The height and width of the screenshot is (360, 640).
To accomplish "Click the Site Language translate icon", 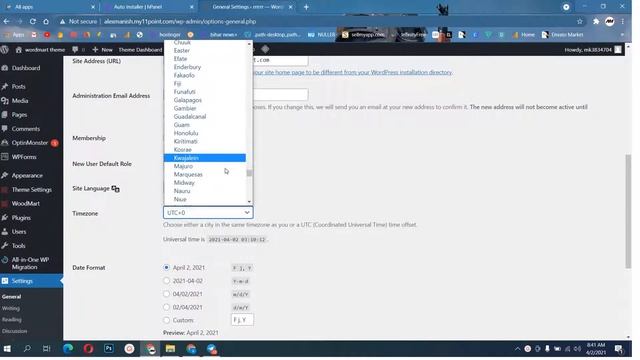I will coord(116,189).
